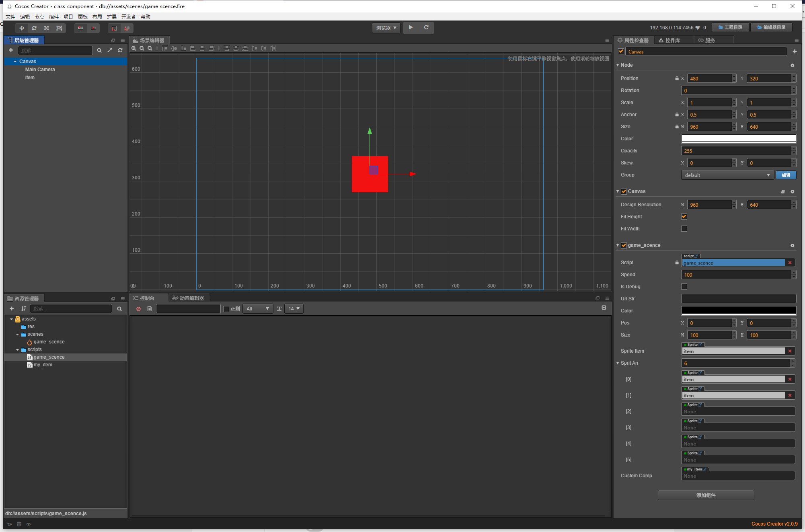805x532 pixels.
Task: Open the browser preview dropdown
Action: 386,28
